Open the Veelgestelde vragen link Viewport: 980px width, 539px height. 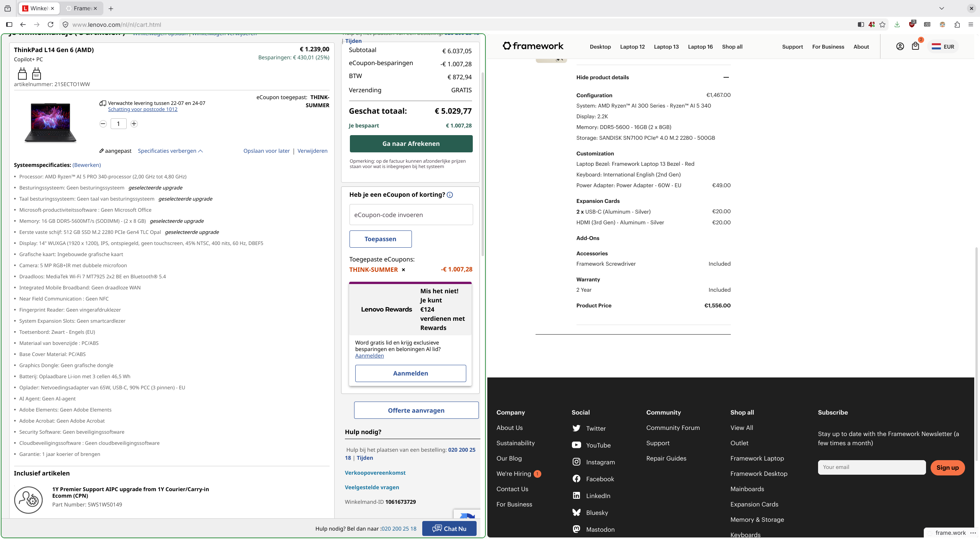[x=372, y=487]
